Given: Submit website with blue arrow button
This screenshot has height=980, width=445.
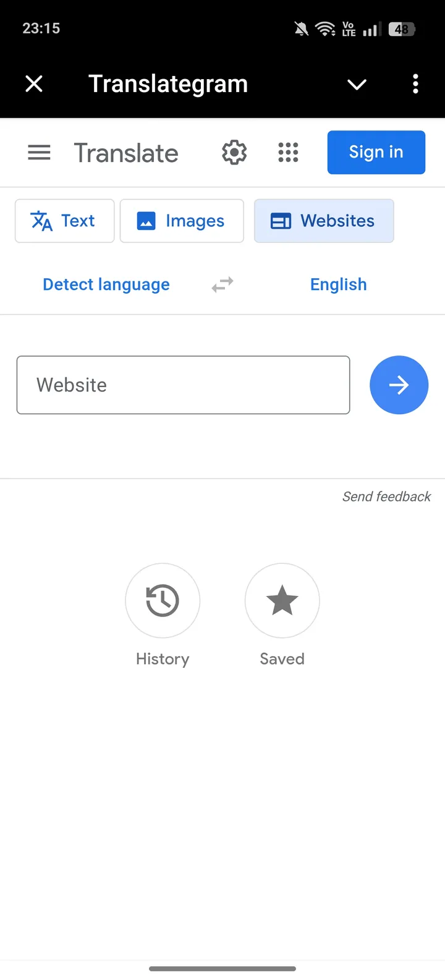Looking at the screenshot, I should point(399,385).
